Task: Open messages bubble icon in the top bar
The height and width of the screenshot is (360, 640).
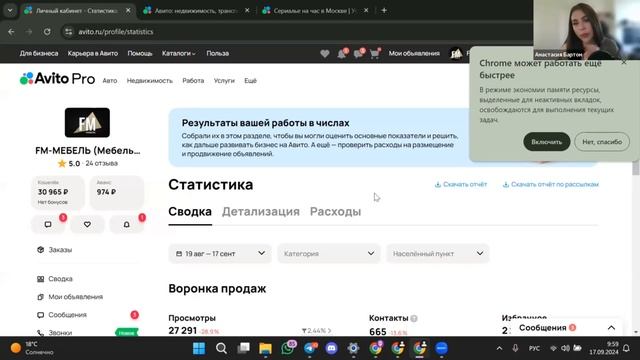Action: 359,53
